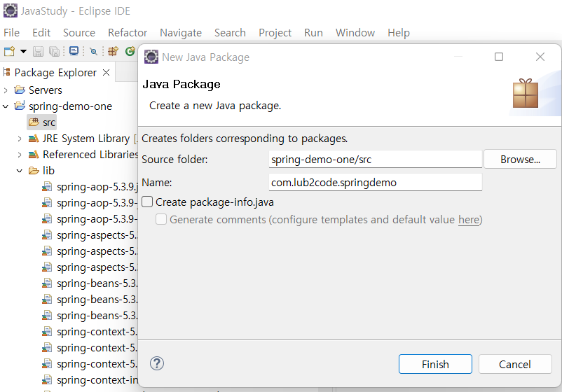Close the New Java Package dialog
Screen dimensions: 562x392
(540, 57)
